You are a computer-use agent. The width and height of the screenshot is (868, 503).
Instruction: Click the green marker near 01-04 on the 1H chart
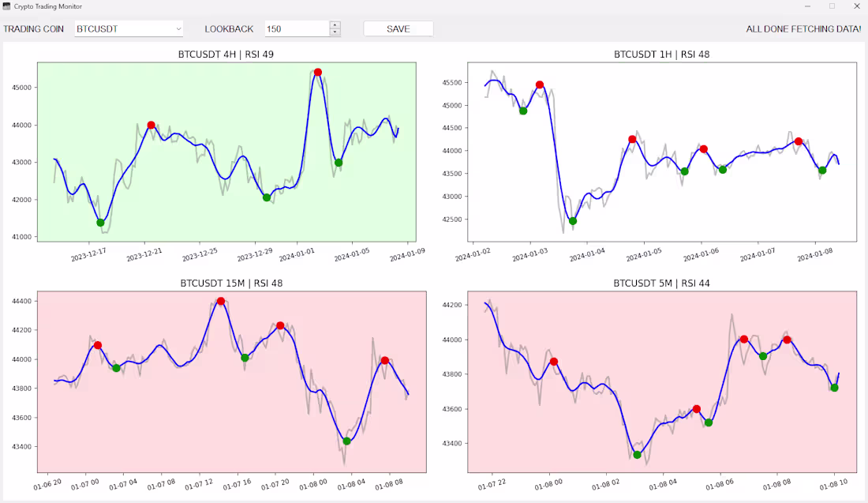pos(572,222)
